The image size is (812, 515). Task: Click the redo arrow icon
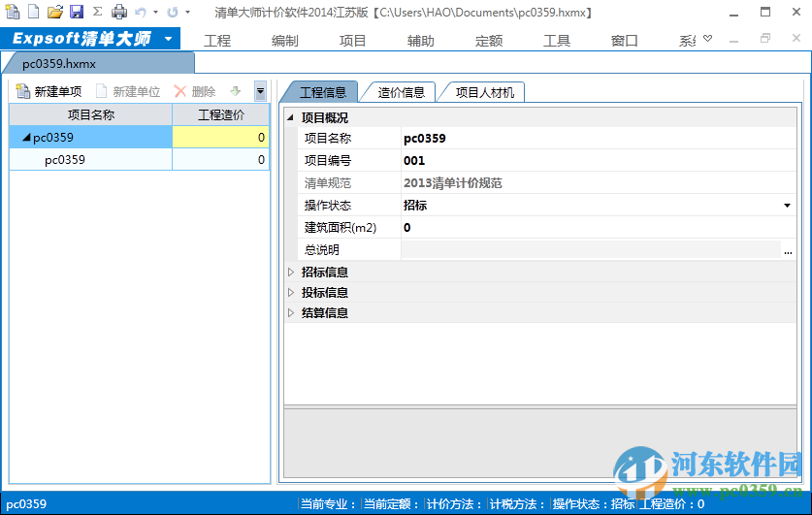pos(173,12)
